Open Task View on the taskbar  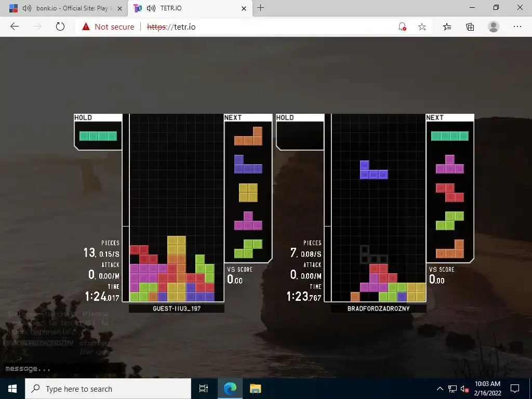204,389
